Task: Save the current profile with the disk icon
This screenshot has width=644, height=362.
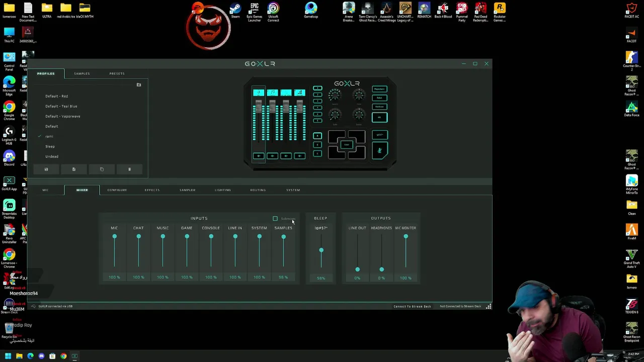Action: (x=46, y=169)
